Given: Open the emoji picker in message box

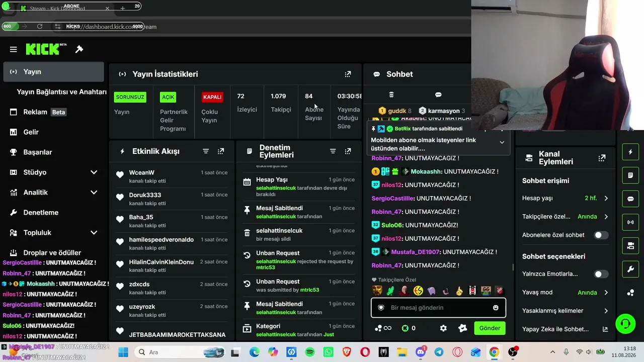Looking at the screenshot, I should 496,308.
